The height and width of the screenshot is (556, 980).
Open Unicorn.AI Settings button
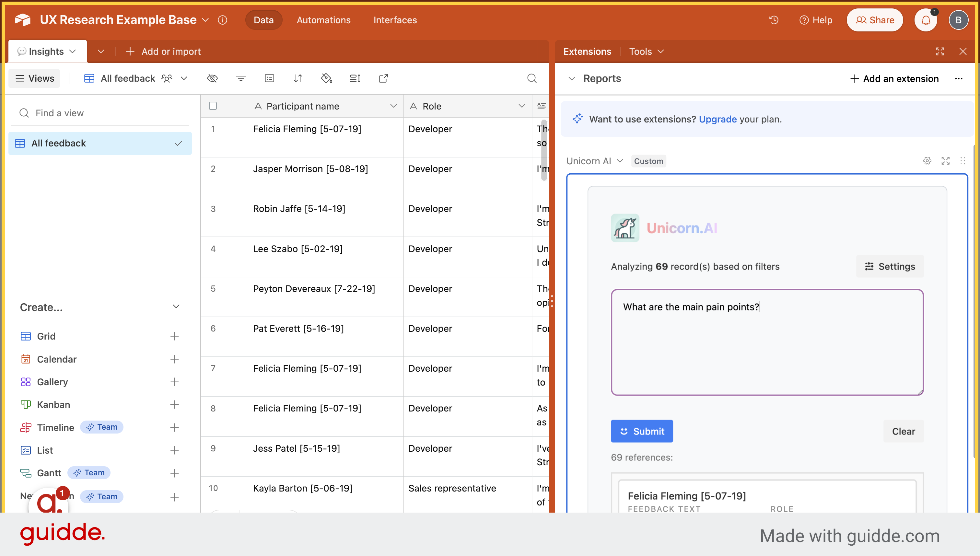tap(890, 266)
